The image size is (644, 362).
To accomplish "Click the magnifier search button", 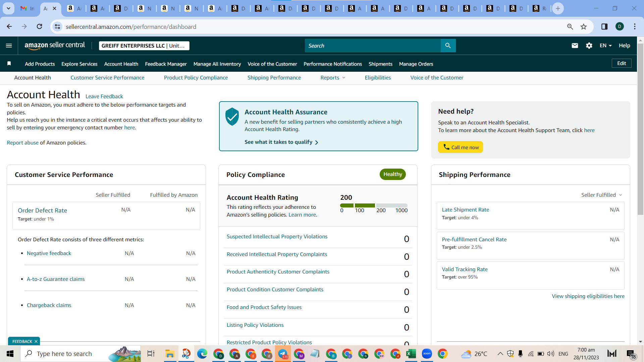I will pyautogui.click(x=448, y=46).
